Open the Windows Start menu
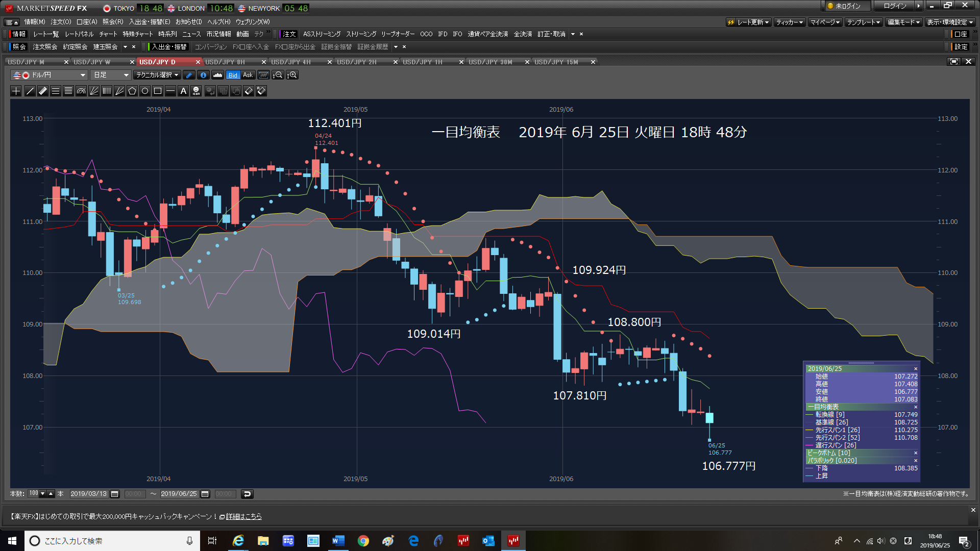Screen dimensions: 980x551 (x=12, y=541)
